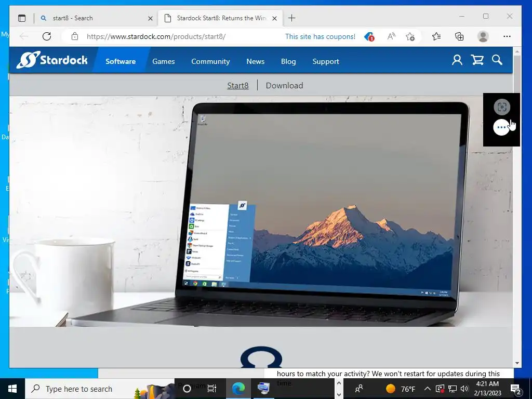This screenshot has height=399, width=532.
Task: Open the volume control
Action: click(464, 389)
